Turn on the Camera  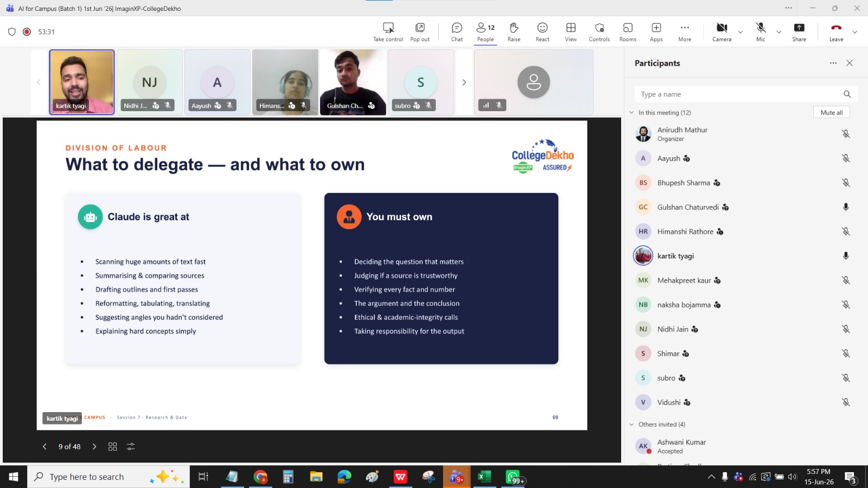click(722, 31)
